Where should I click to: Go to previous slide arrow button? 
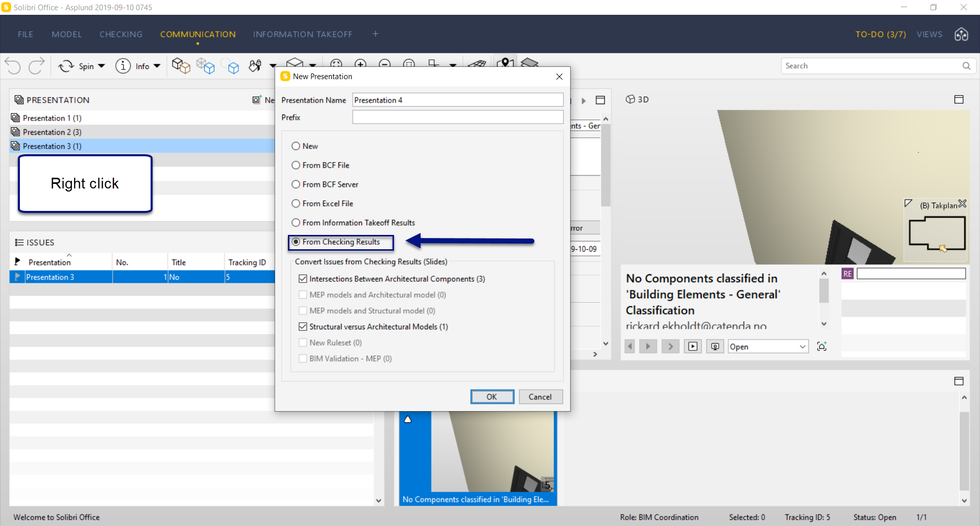coord(630,346)
